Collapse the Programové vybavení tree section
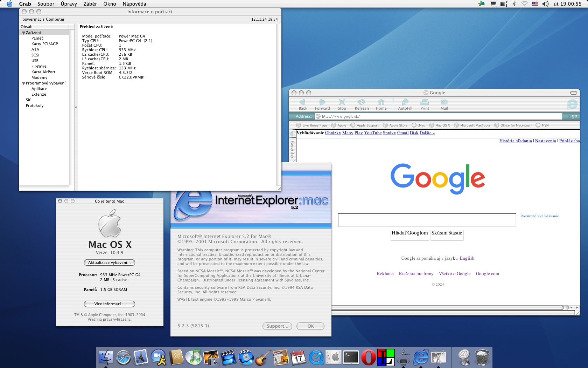The width and height of the screenshot is (588, 368). point(24,83)
